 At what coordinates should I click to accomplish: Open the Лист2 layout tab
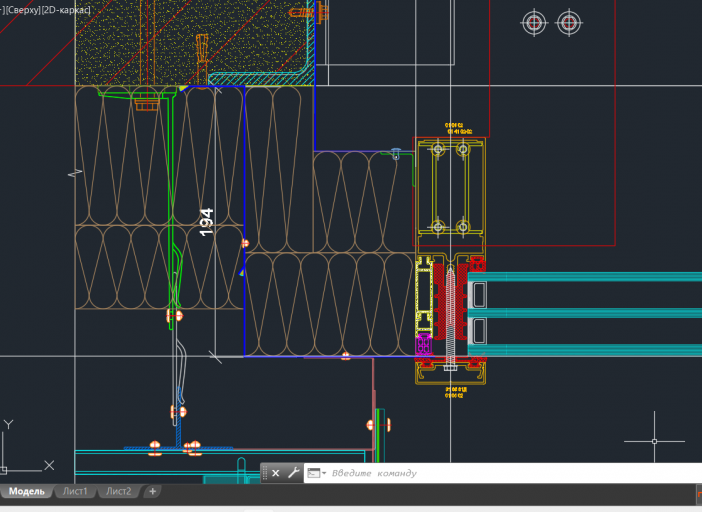coord(118,491)
